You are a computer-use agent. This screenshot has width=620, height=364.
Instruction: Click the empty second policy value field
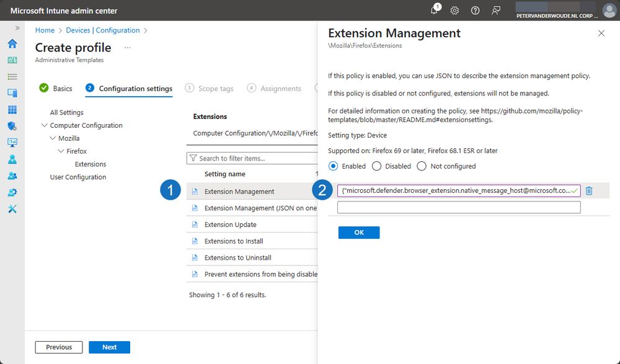coord(459,207)
